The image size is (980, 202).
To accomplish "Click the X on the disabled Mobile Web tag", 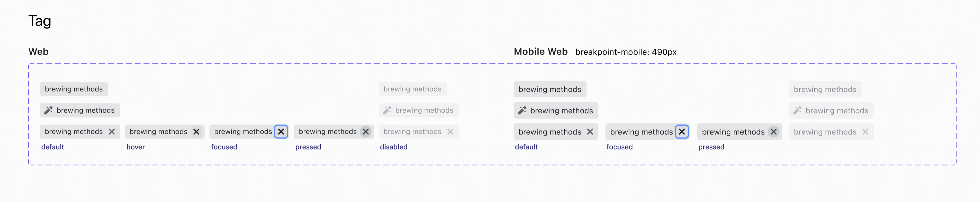I will pyautogui.click(x=865, y=132).
